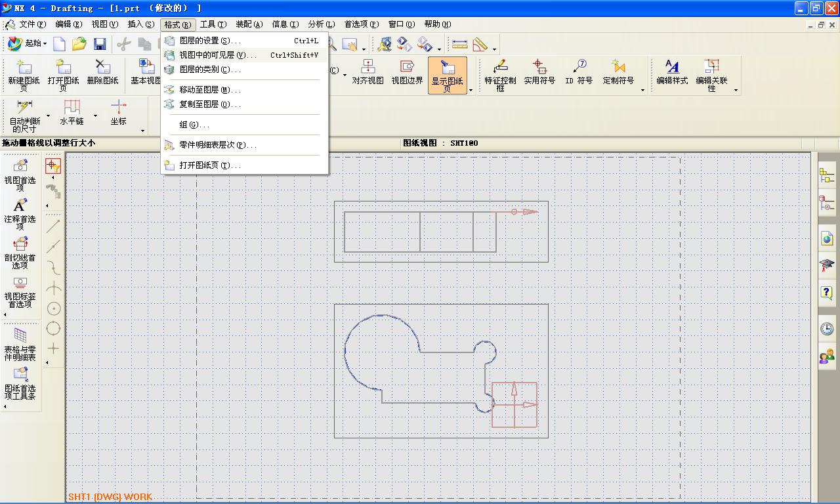Viewport: 840px width, 504px height.
Task: Open a file with the folder icon
Action: [79, 44]
